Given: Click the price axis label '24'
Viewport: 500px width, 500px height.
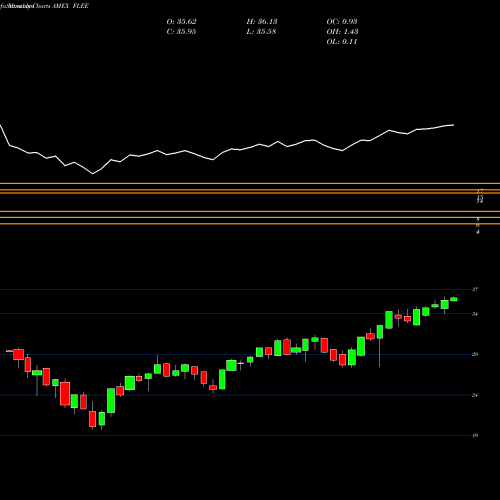Looking at the screenshot, I should click(x=475, y=395).
